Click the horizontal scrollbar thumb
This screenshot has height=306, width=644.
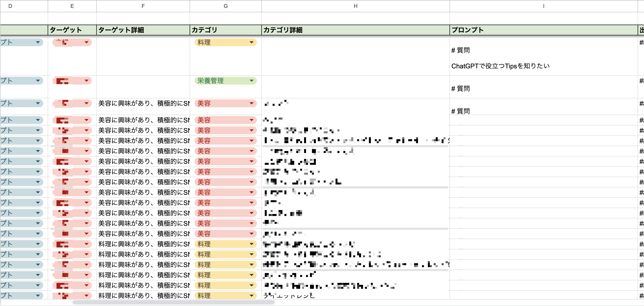pos(173,303)
